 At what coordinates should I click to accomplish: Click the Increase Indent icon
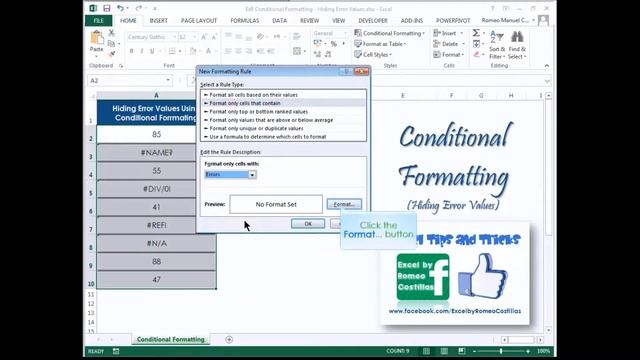click(271, 51)
